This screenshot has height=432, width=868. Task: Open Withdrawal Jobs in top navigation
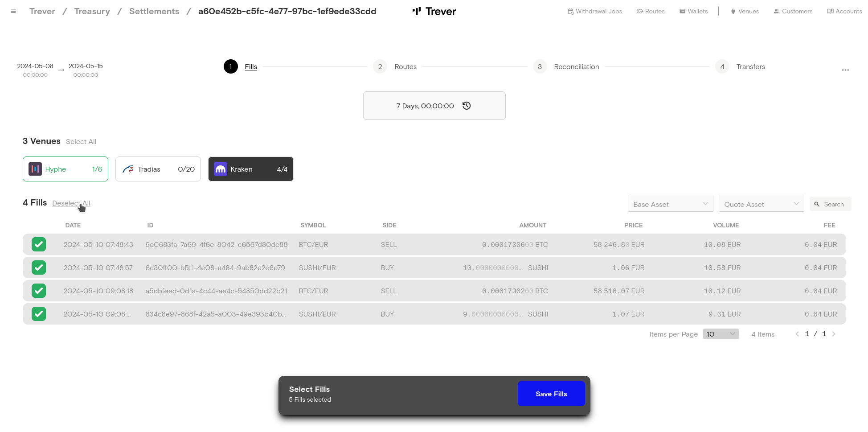pyautogui.click(x=594, y=12)
